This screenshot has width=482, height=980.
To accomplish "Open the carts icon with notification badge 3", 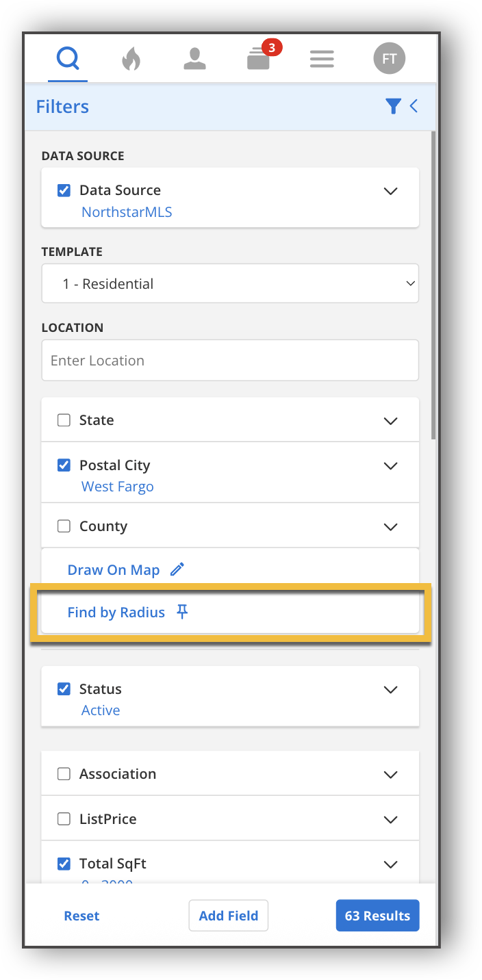I will coord(258,59).
